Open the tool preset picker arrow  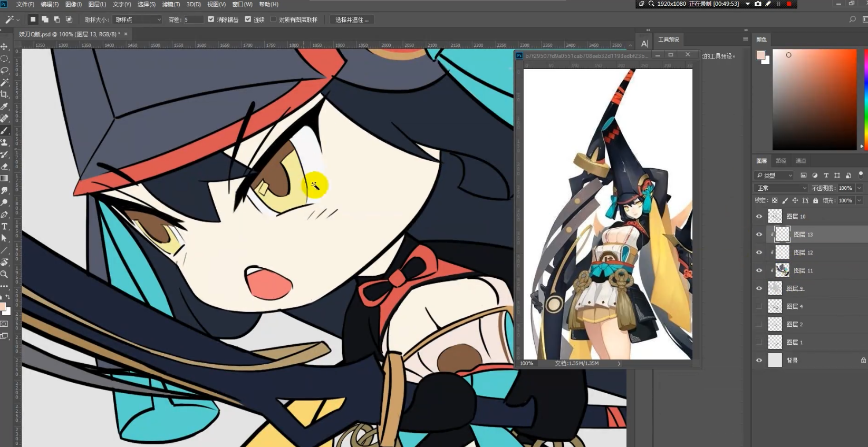coord(18,20)
